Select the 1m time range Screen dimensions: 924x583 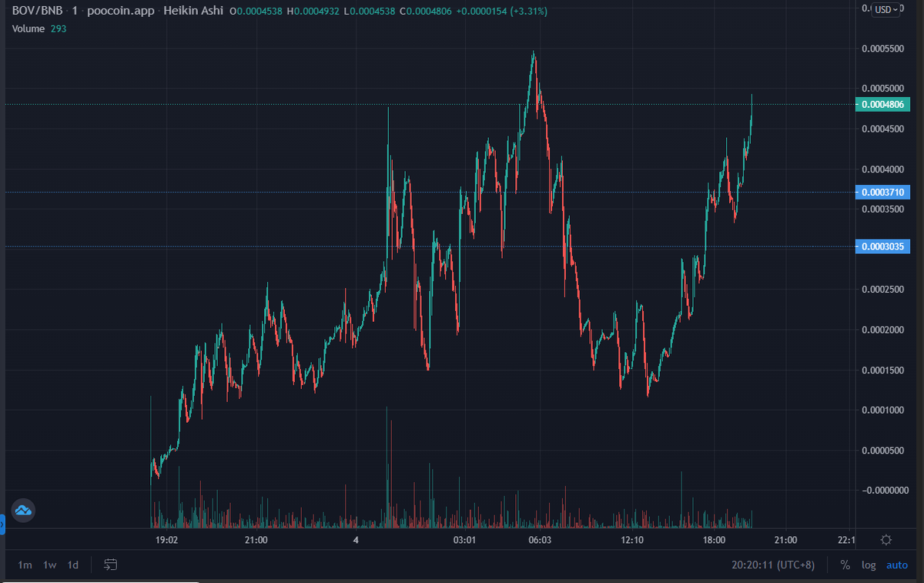(25, 565)
